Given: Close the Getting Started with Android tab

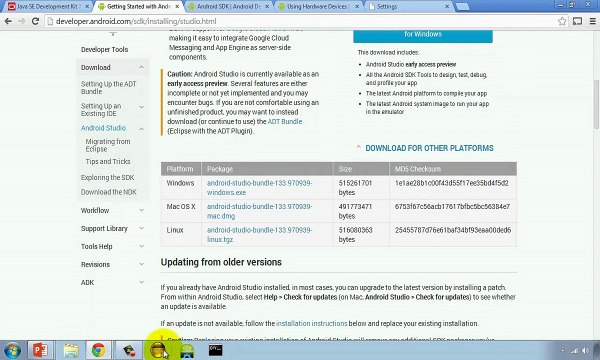Looking at the screenshot, I should (177, 7).
